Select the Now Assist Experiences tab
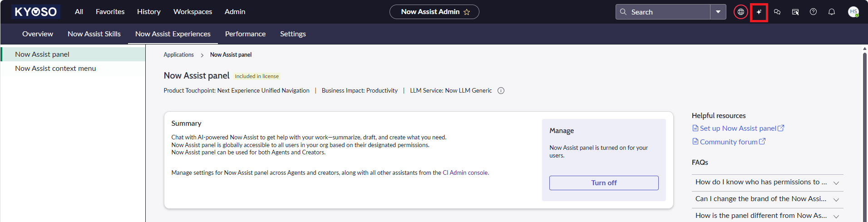 [x=173, y=34]
